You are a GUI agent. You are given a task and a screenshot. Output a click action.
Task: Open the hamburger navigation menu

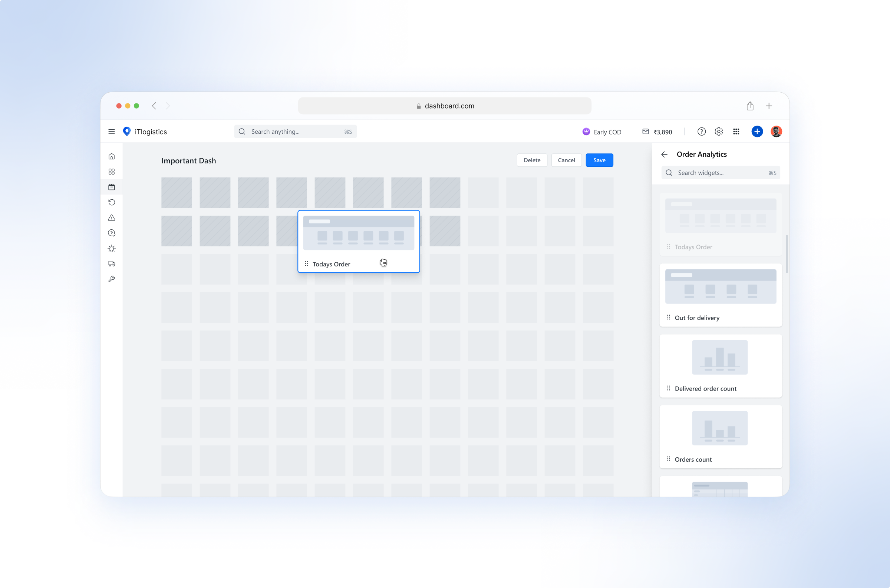tap(112, 131)
